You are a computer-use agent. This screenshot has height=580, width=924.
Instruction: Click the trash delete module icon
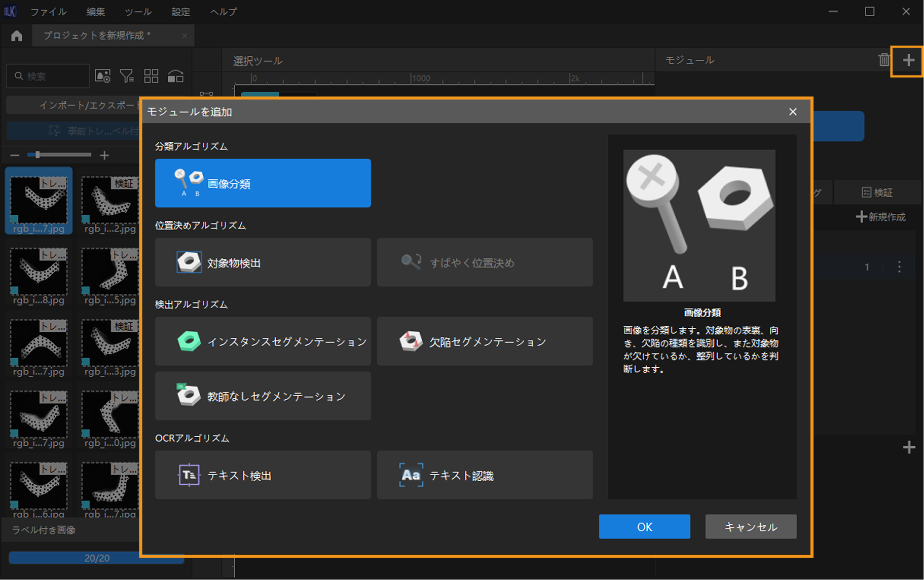[884, 60]
